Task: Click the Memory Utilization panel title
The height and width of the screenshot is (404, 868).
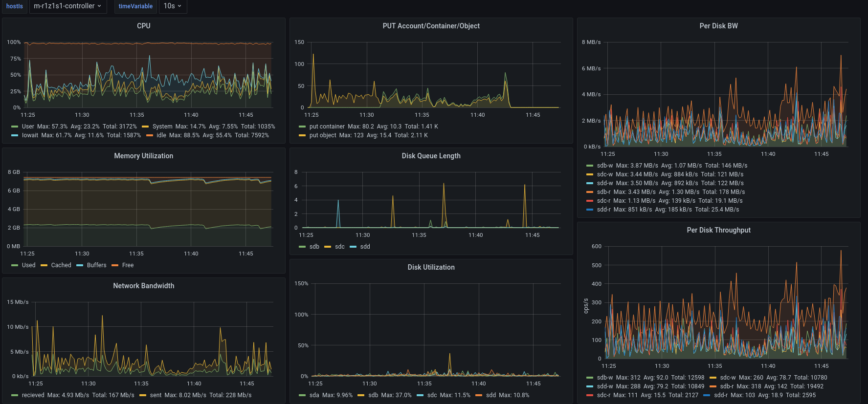Action: (143, 156)
